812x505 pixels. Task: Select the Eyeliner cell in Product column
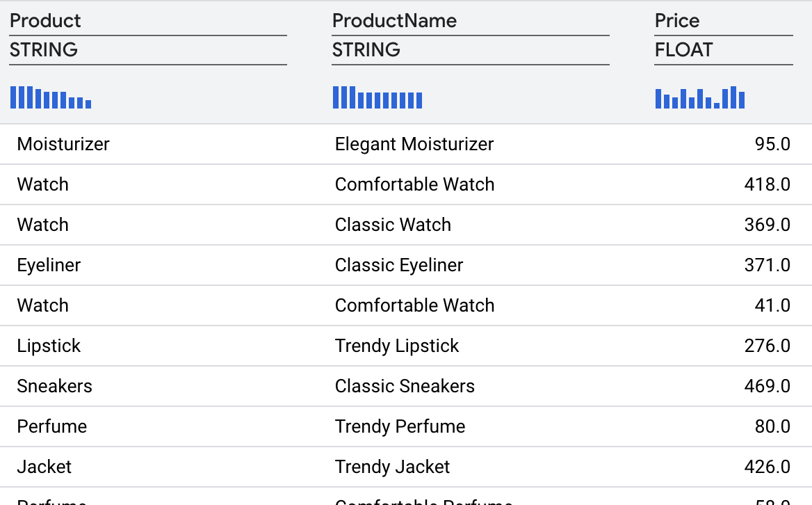(49, 265)
